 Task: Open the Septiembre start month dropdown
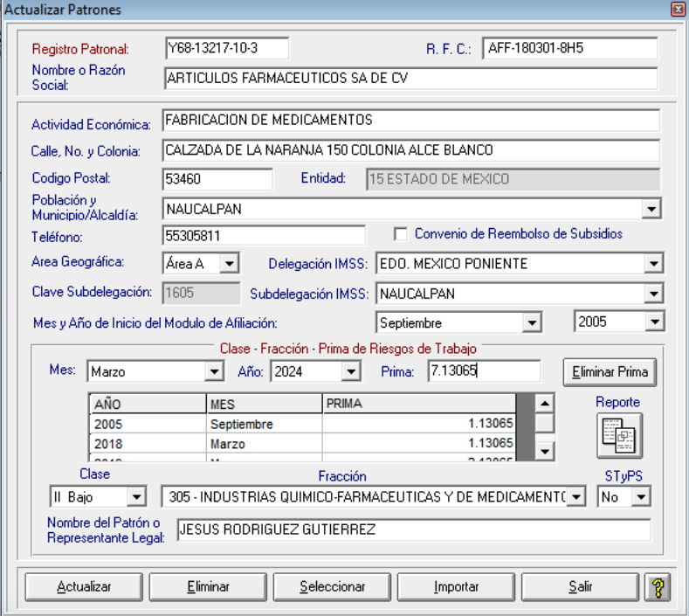click(x=532, y=323)
